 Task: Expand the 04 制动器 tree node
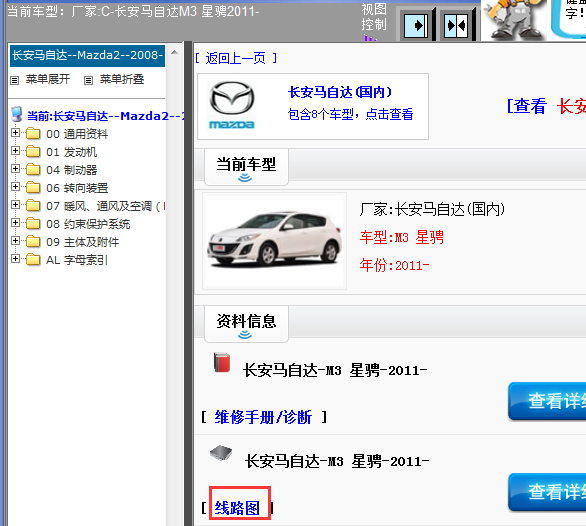pyautogui.click(x=15, y=168)
